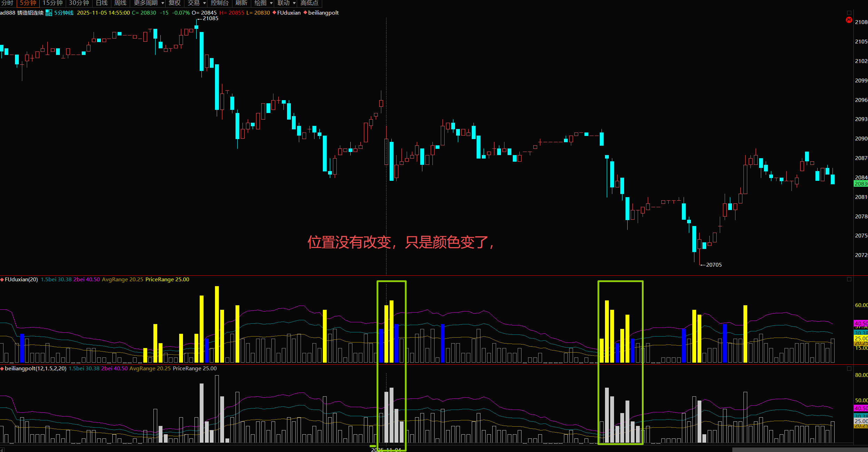868x452 pixels.
Task: Click scroll-left arrow at bottom-left corner
Action: point(2,450)
